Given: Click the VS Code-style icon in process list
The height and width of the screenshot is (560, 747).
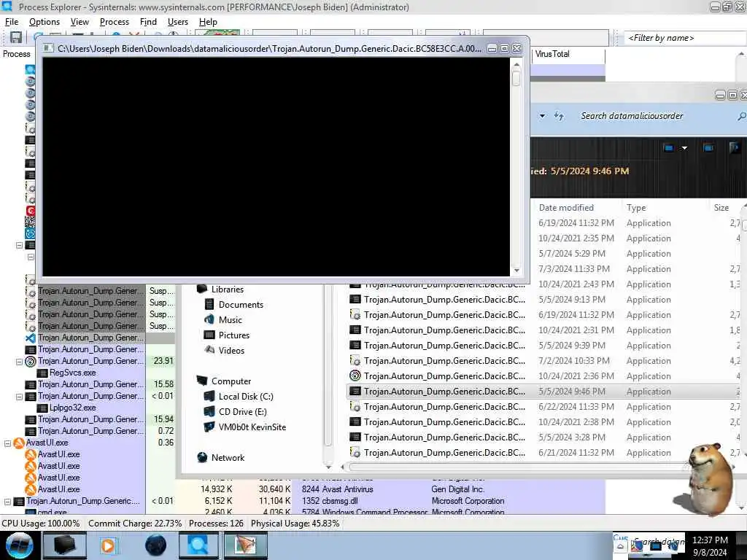Looking at the screenshot, I should (x=31, y=338).
